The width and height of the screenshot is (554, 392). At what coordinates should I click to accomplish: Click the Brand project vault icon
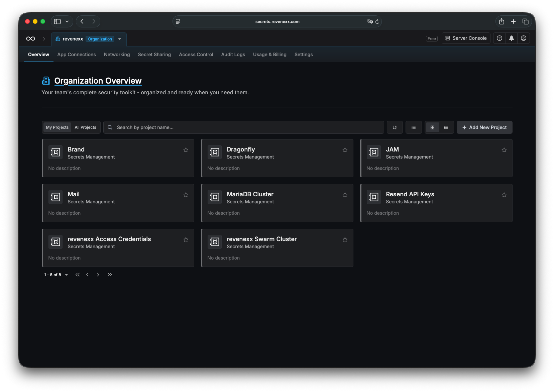(x=56, y=152)
